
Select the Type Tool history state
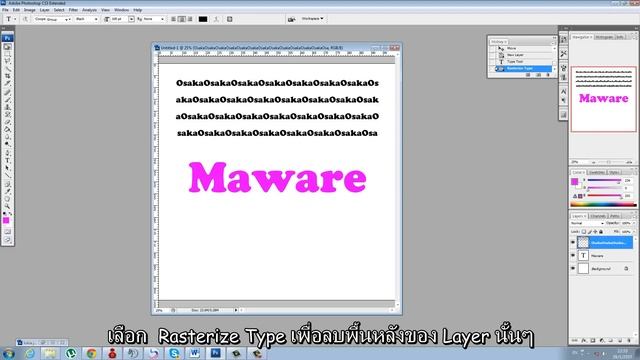click(x=524, y=62)
